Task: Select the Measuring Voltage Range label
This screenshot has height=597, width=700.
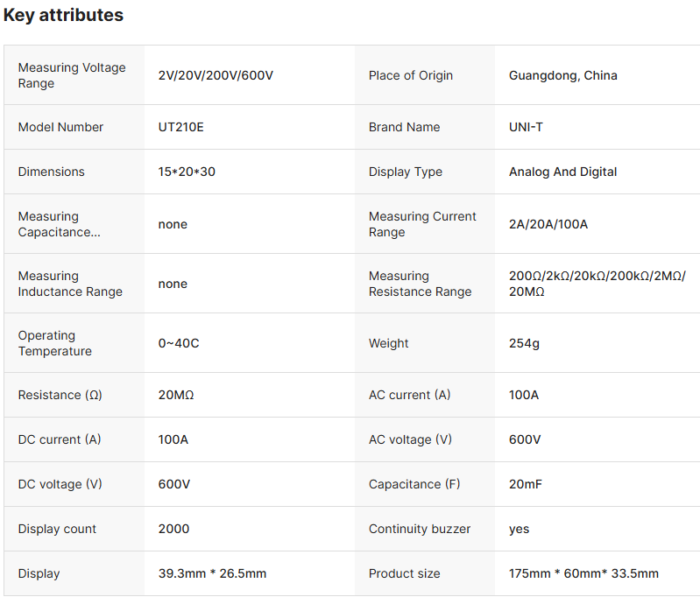Action: point(72,75)
